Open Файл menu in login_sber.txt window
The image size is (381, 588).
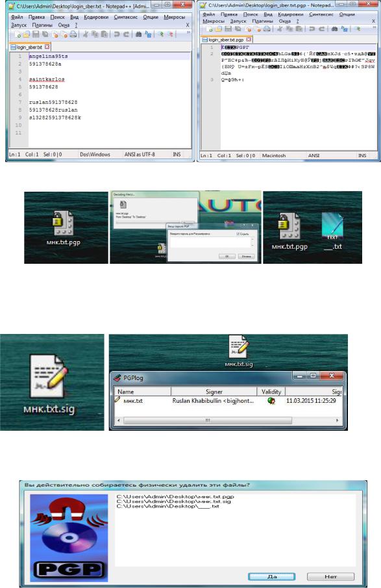click(x=17, y=17)
